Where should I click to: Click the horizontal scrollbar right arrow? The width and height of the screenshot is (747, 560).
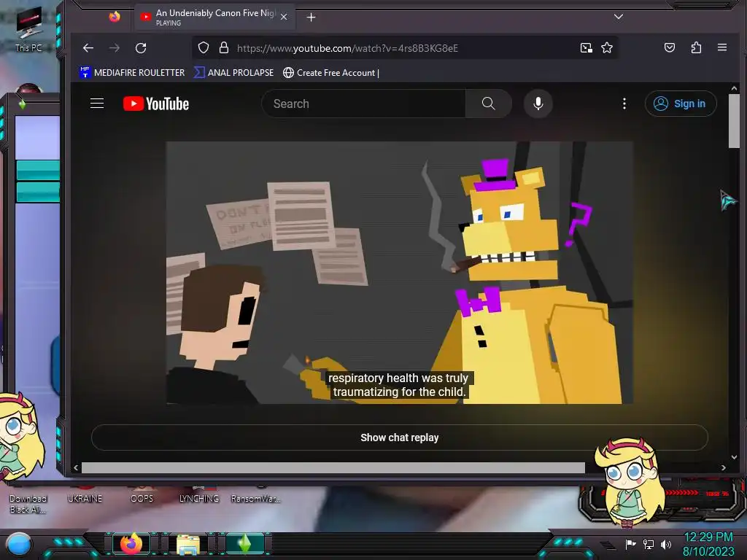pos(723,467)
